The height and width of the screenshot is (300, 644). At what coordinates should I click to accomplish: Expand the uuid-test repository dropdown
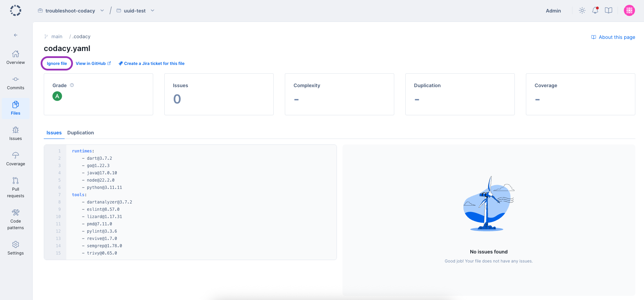click(152, 11)
